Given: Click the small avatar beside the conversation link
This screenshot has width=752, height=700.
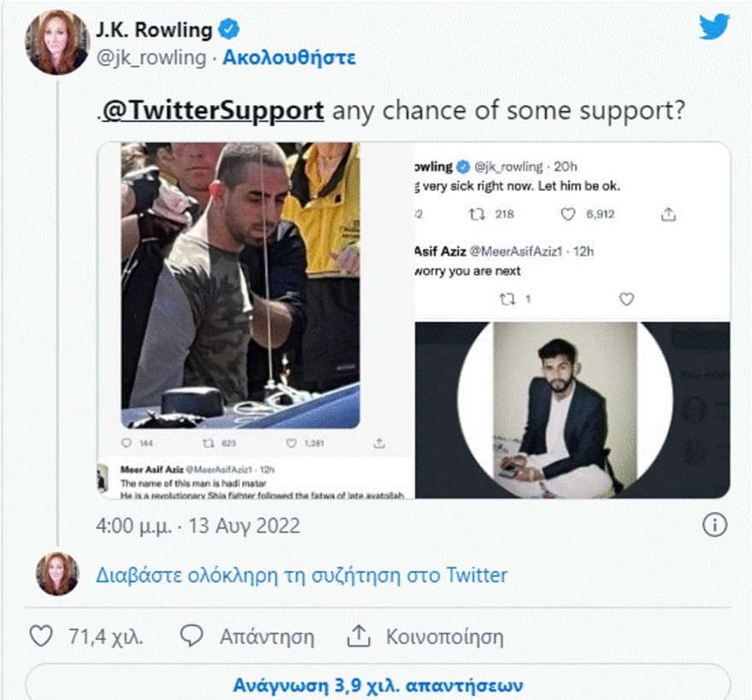Looking at the screenshot, I should 57,574.
